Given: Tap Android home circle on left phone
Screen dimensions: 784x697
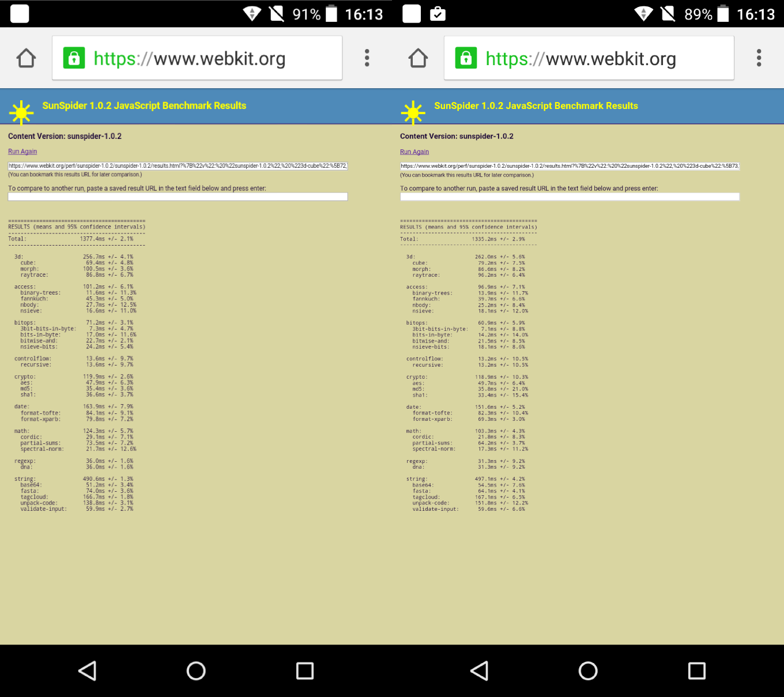Looking at the screenshot, I should click(x=196, y=670).
